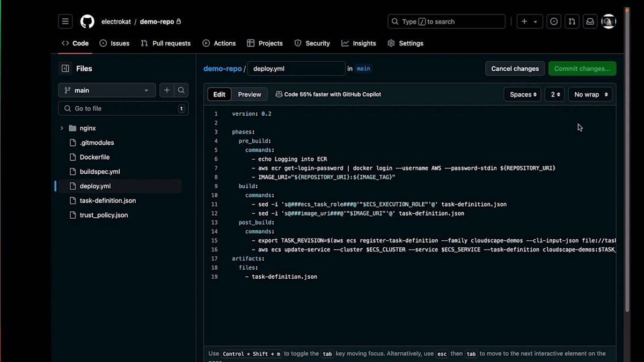The image size is (644, 362).
Task: Open the hamburger navigation menu
Action: (x=65, y=21)
